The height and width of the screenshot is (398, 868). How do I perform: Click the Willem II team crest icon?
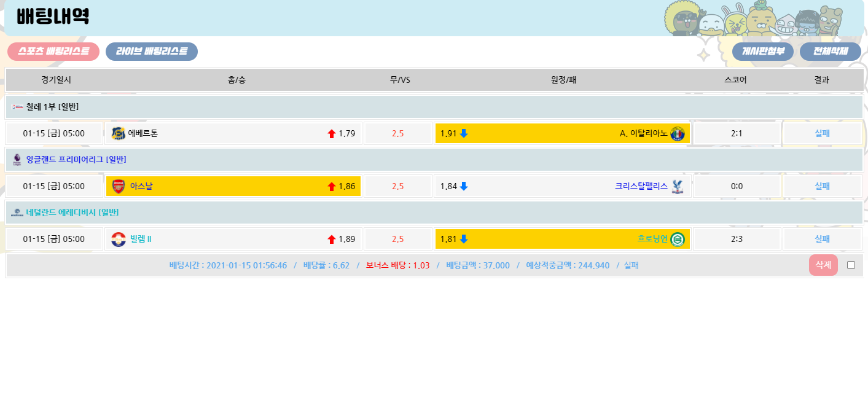click(x=119, y=239)
